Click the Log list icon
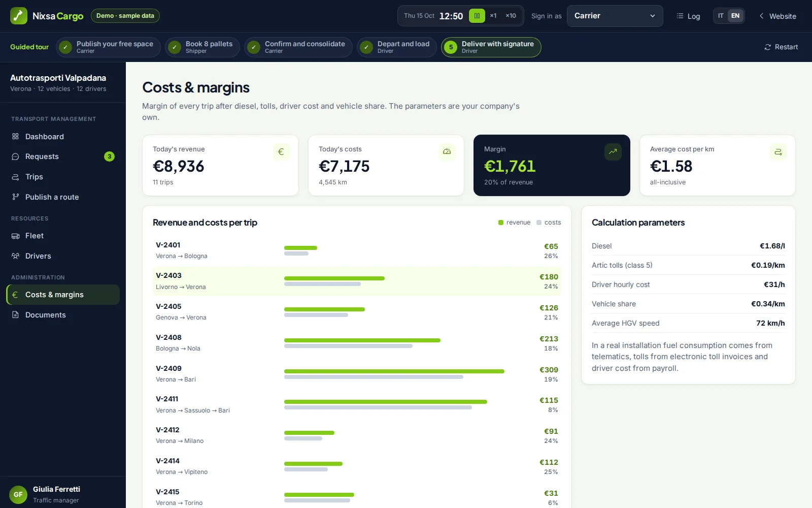812x508 pixels. pyautogui.click(x=680, y=16)
